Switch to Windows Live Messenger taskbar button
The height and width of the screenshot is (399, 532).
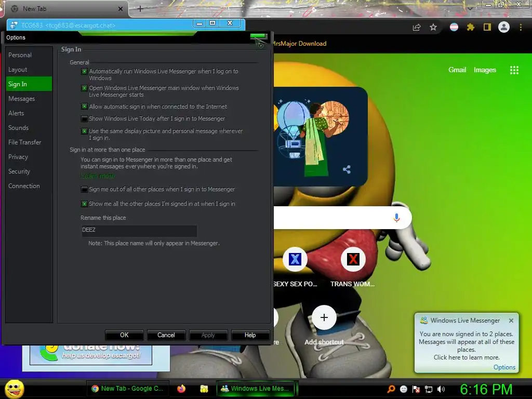(x=256, y=389)
